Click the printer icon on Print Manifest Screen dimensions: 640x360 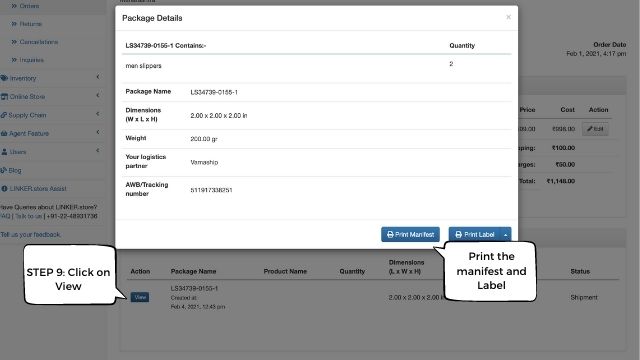pyautogui.click(x=390, y=235)
